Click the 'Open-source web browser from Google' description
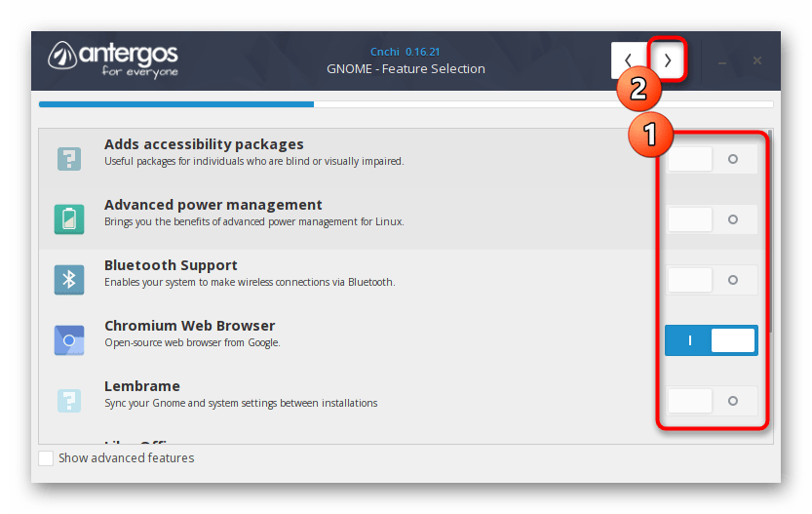The height and width of the screenshot is (514, 812). pos(192,342)
